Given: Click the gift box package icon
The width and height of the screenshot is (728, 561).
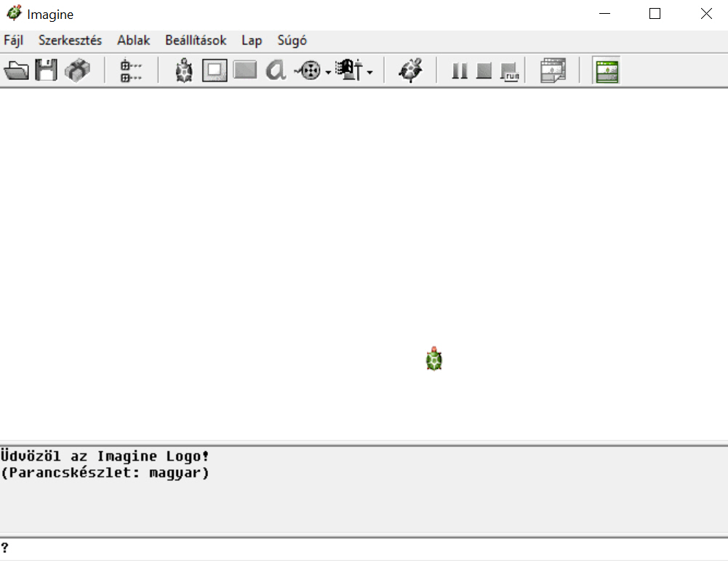Looking at the screenshot, I should pos(77,71).
